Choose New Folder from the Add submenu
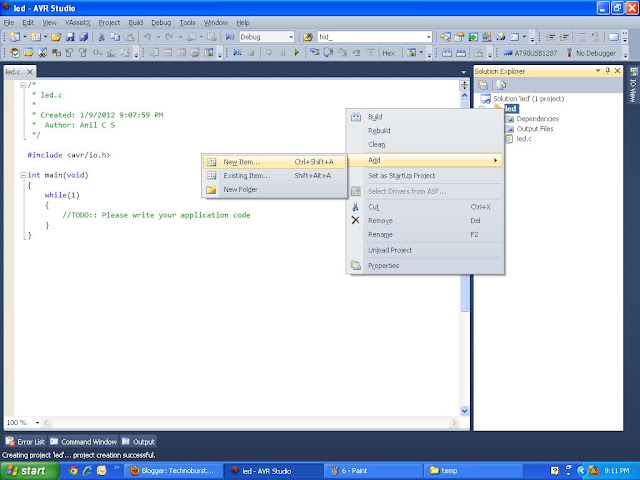Screen dimensions: 640x480 [275, 189]
